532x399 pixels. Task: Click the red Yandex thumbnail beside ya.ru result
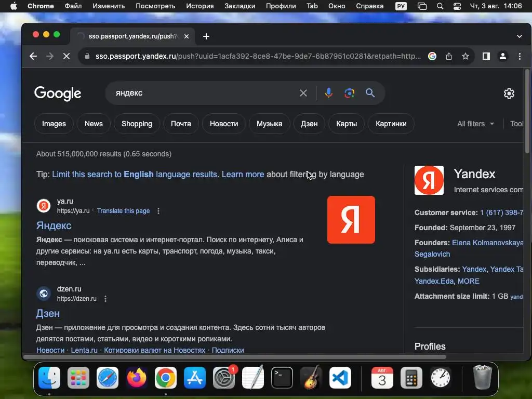click(351, 220)
